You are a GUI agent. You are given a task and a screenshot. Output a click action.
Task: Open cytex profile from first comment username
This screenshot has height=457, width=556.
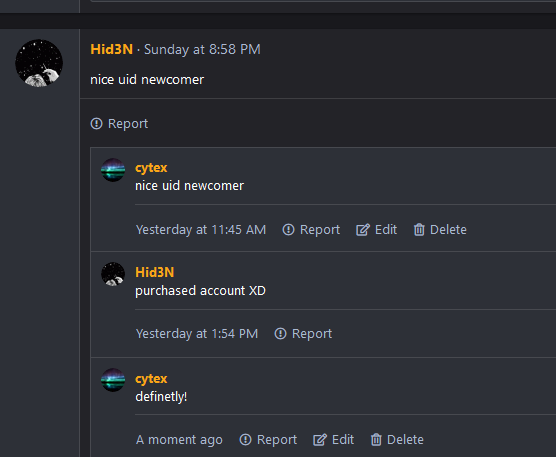click(x=151, y=167)
